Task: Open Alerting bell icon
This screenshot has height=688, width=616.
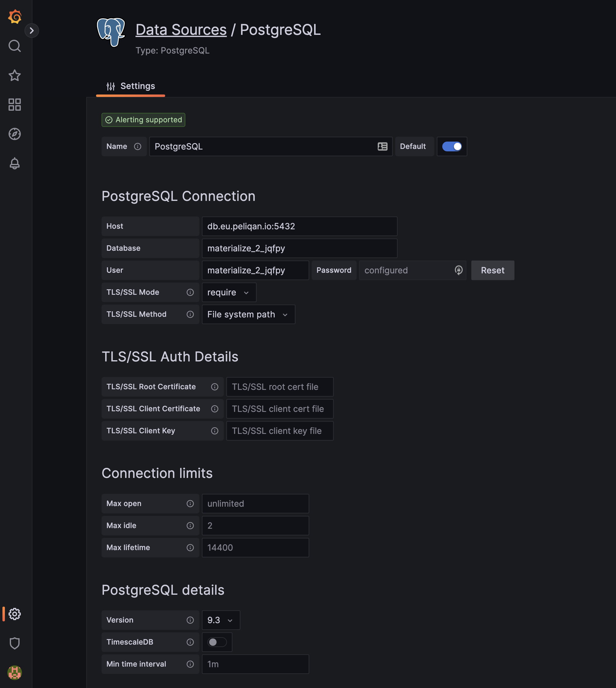Action: (15, 164)
